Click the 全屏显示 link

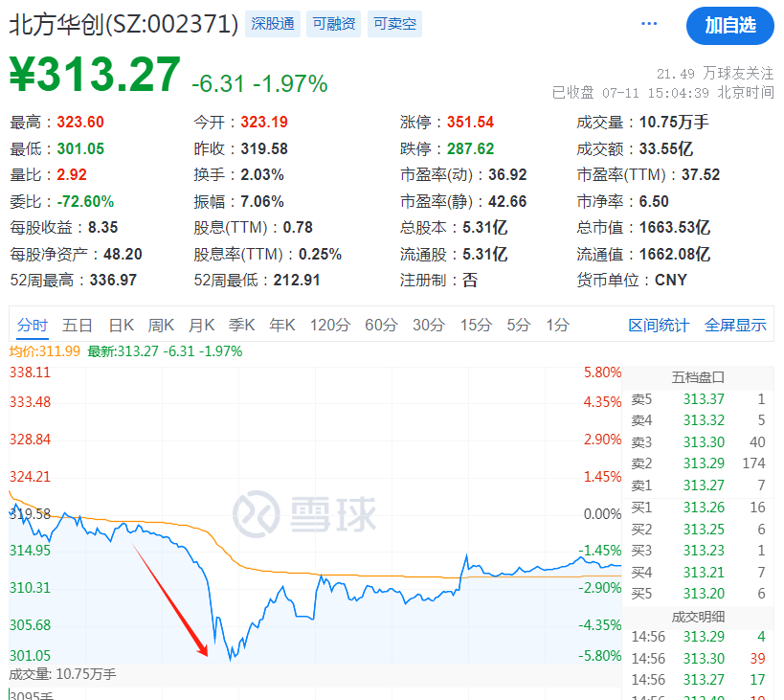pos(735,325)
